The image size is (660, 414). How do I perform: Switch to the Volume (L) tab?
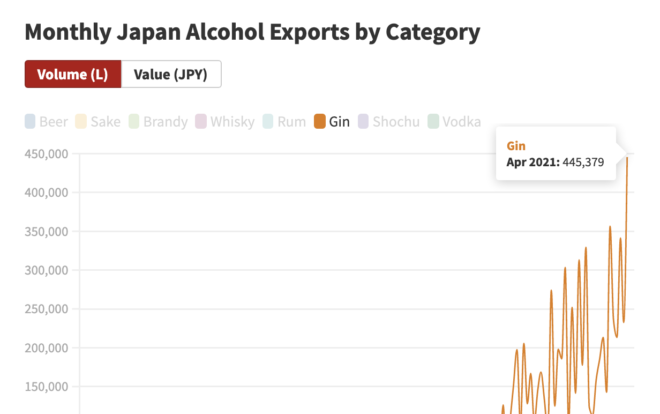[x=73, y=74]
